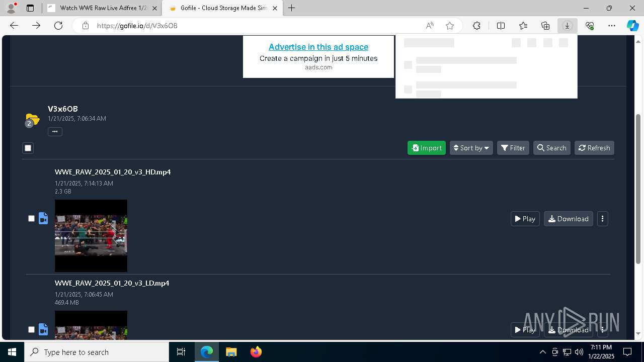Open Settings and more menu
The image size is (644, 362).
(x=612, y=26)
